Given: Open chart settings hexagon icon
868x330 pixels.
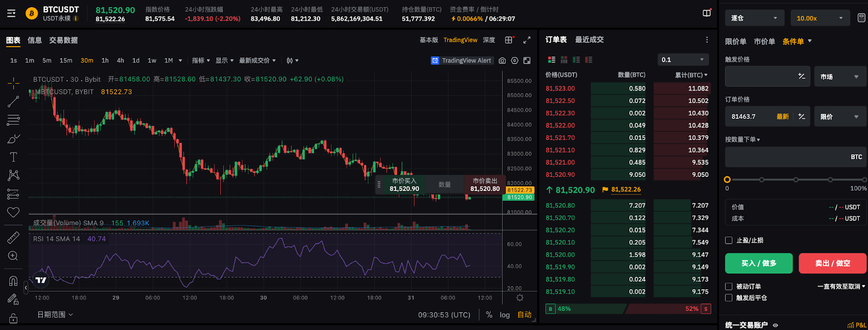Looking at the screenshot, I should pyautogui.click(x=514, y=61).
